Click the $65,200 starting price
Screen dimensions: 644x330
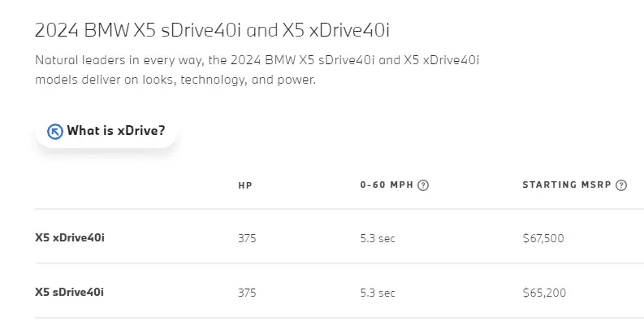[x=543, y=293]
